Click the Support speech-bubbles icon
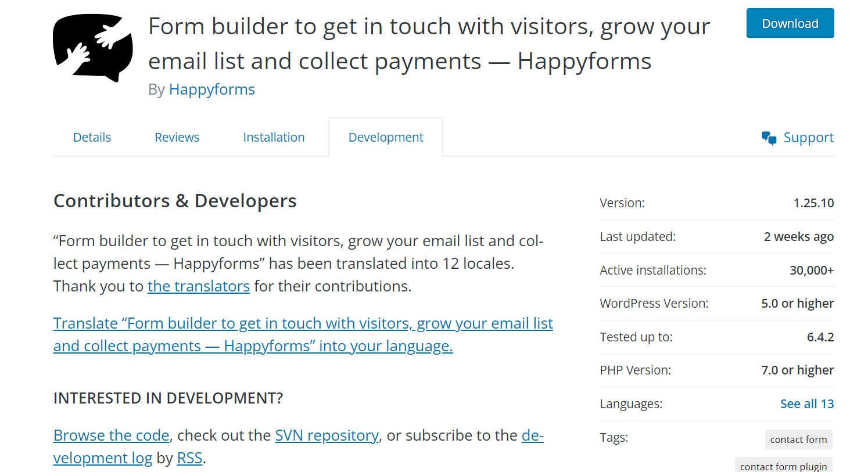The image size is (868, 472). [x=768, y=138]
